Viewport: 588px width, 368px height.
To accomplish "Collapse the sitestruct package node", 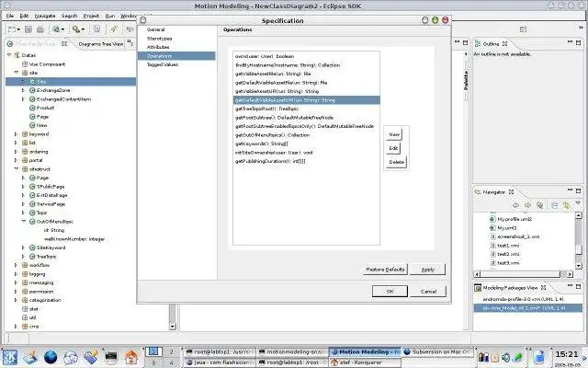I will point(17,169).
